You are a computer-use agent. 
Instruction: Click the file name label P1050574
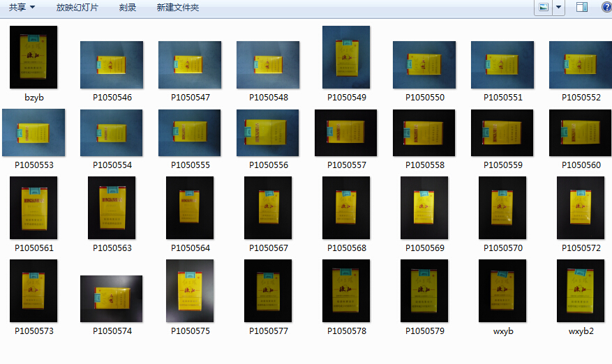(112, 331)
